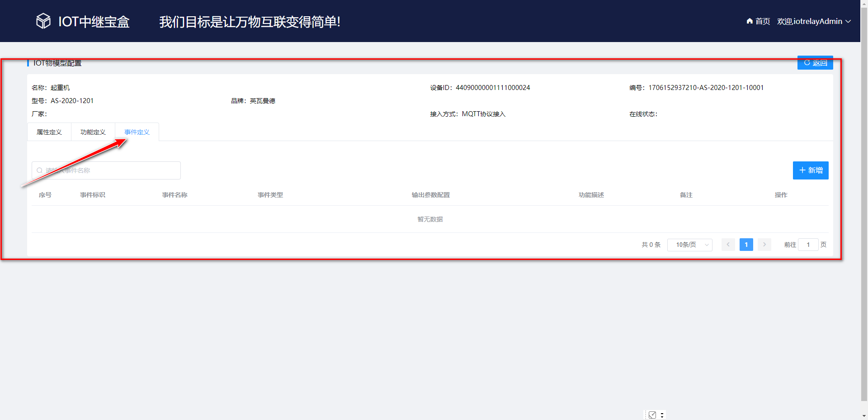Click the plus icon on the 新增 button
Screen dimensions: 868x420
click(802, 170)
